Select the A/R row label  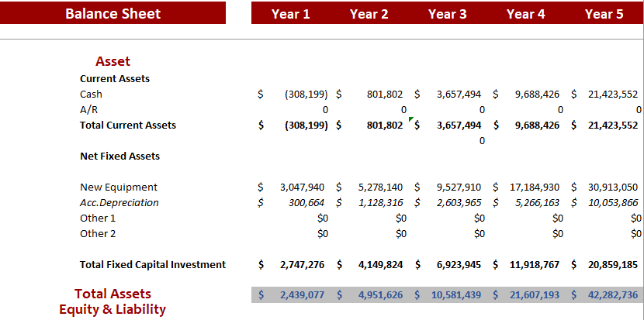click(88, 110)
